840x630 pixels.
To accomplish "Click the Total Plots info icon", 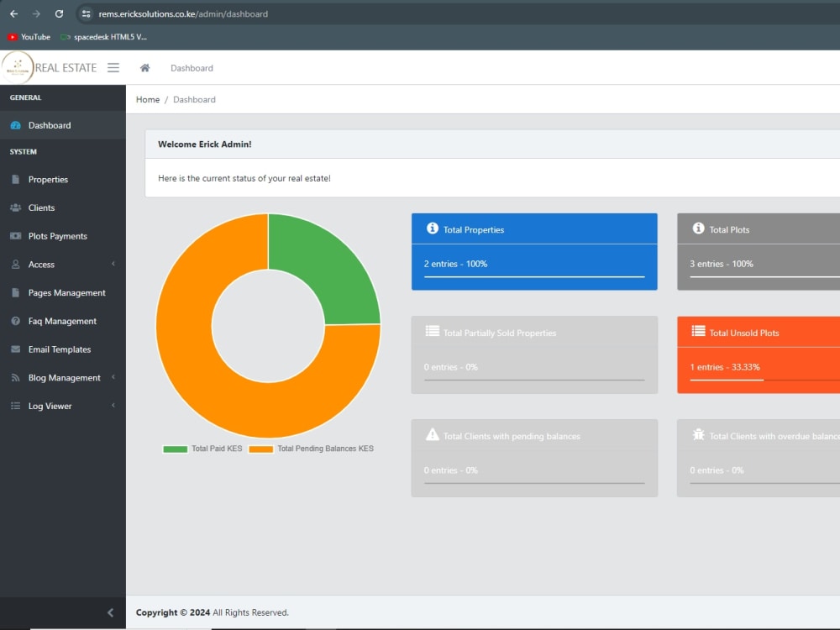I will [699, 228].
